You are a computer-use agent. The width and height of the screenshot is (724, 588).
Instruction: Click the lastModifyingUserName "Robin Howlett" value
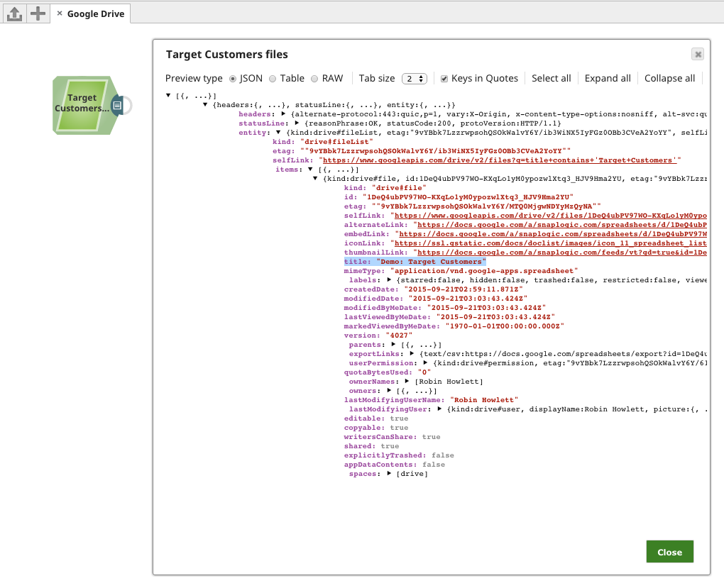pos(484,400)
